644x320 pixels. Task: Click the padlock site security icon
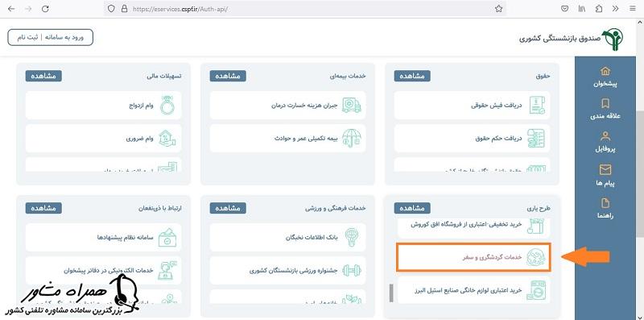click(124, 9)
